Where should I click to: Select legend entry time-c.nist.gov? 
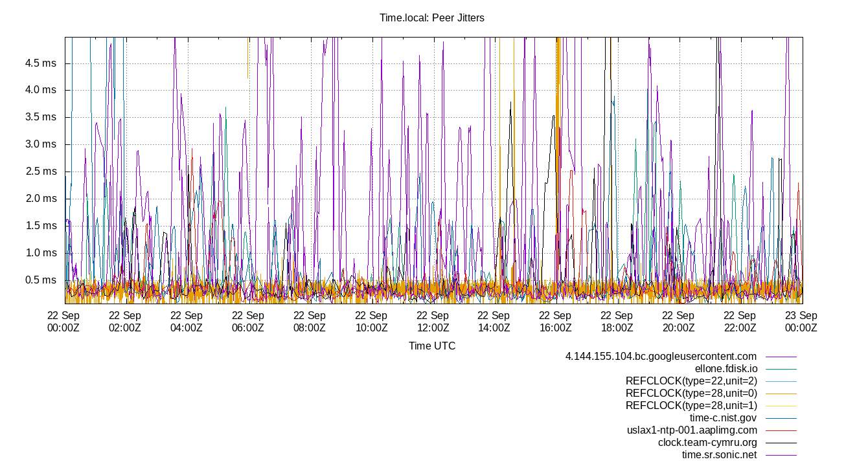[x=724, y=418]
